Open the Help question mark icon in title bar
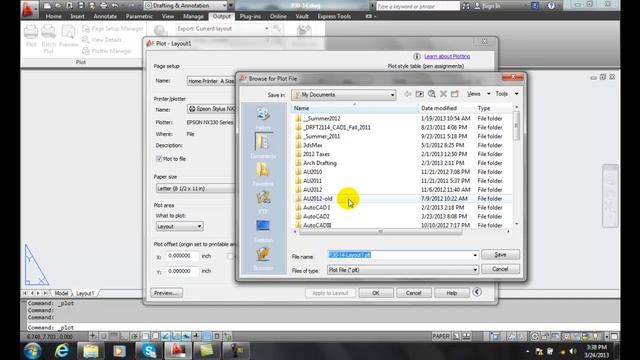 (551, 6)
